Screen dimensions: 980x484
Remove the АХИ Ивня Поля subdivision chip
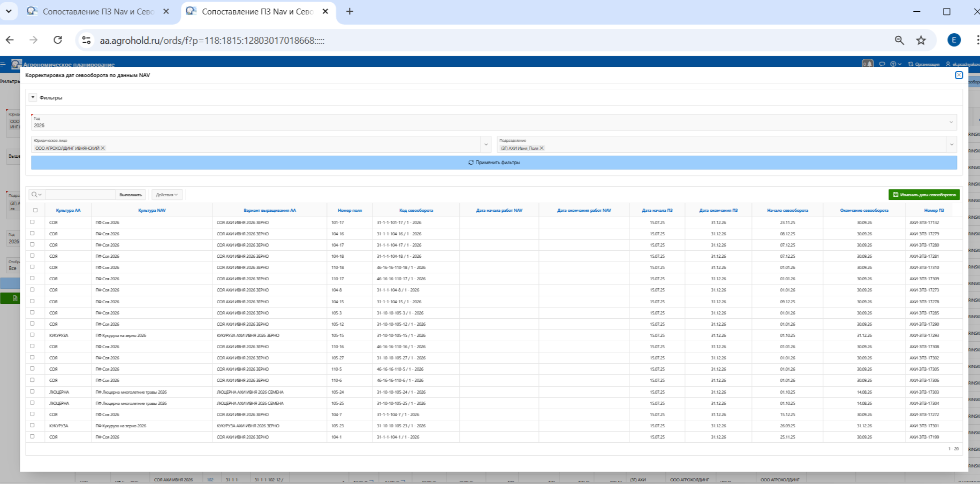coord(542,148)
